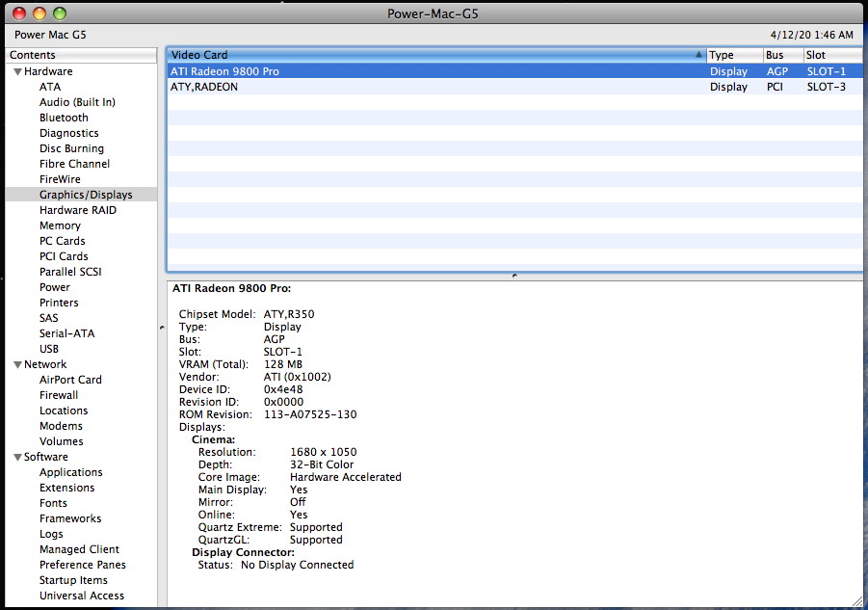Click the Network group label
868x610 pixels.
point(45,364)
